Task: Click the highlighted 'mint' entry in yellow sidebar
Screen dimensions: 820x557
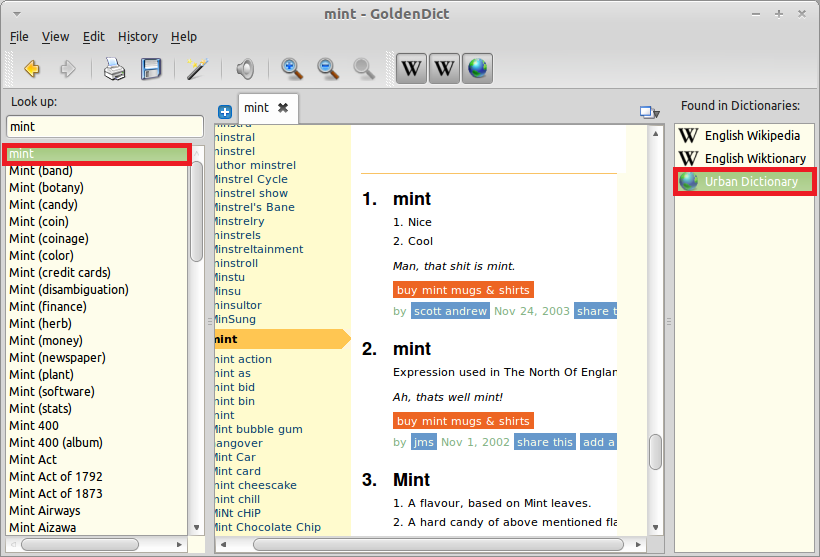Action: tap(282, 339)
